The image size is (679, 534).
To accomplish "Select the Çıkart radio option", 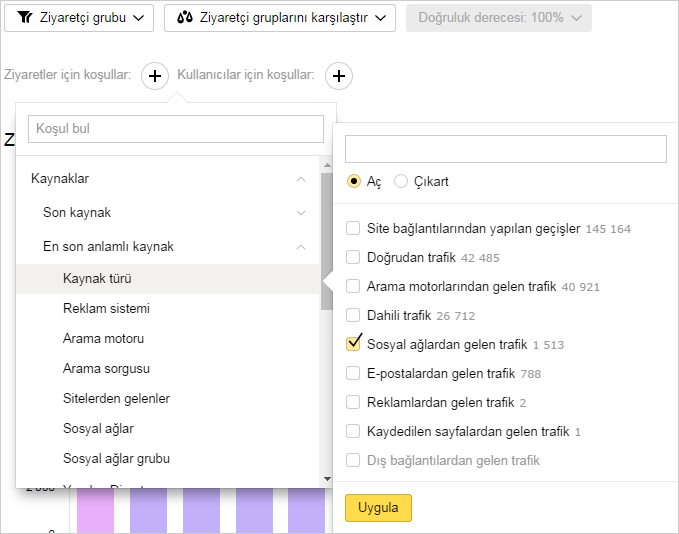I will (x=402, y=181).
